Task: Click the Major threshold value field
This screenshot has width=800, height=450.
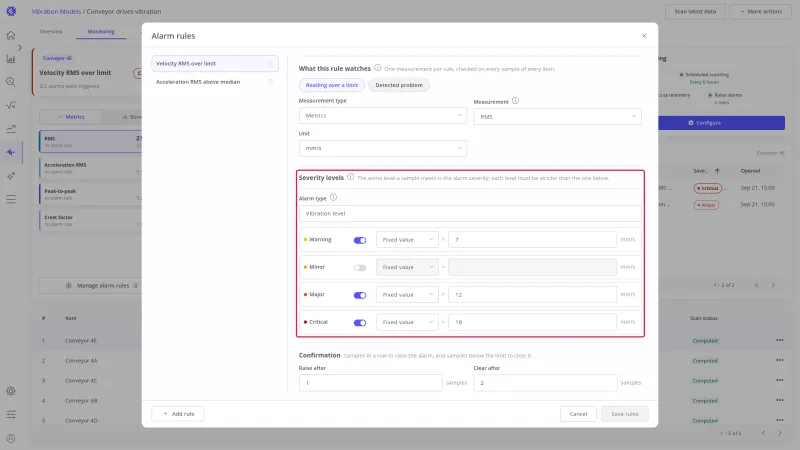Action: 532,295
